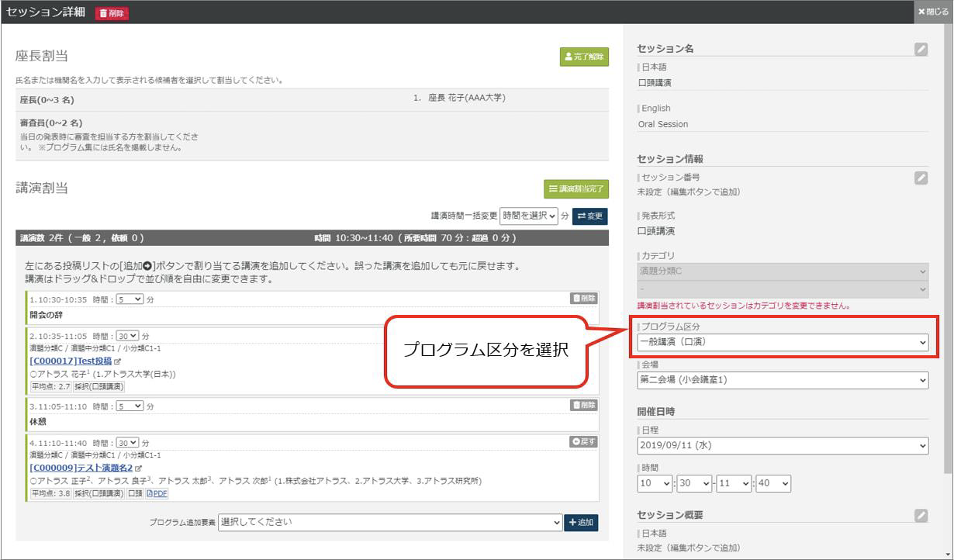Open the PDF attachment of テスト演題名2
The image size is (954, 560).
pyautogui.click(x=157, y=493)
